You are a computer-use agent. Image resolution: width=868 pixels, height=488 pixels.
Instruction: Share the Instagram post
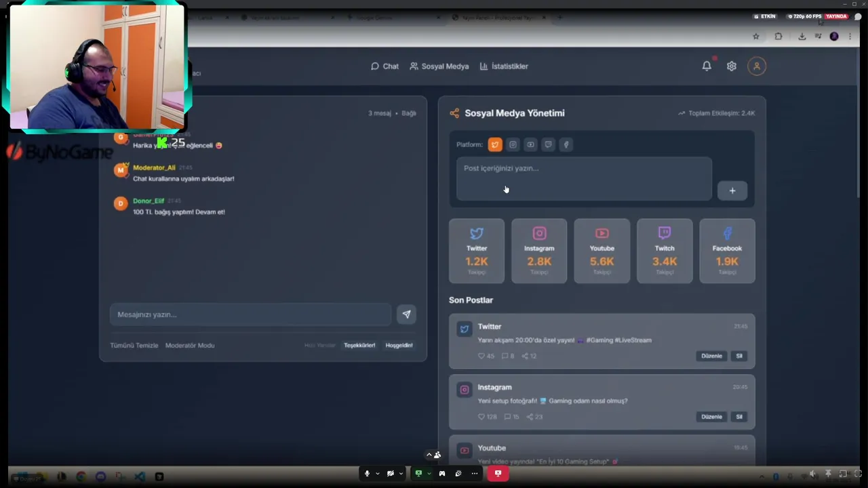530,417
